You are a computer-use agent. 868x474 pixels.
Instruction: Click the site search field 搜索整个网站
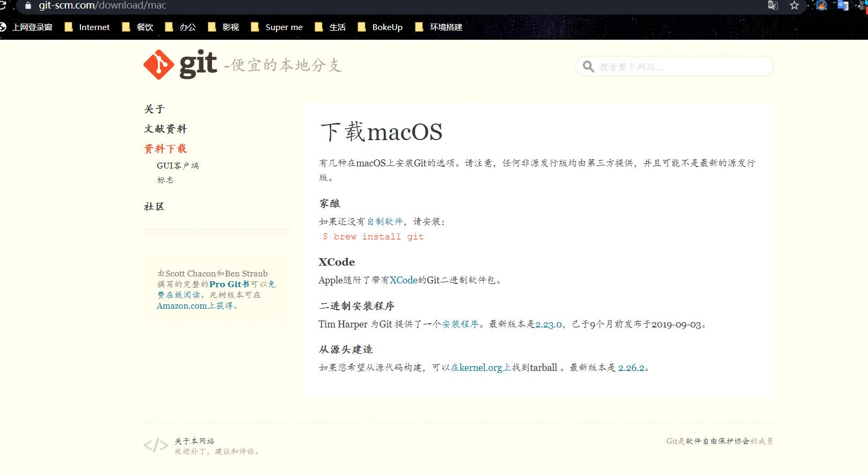click(x=674, y=67)
